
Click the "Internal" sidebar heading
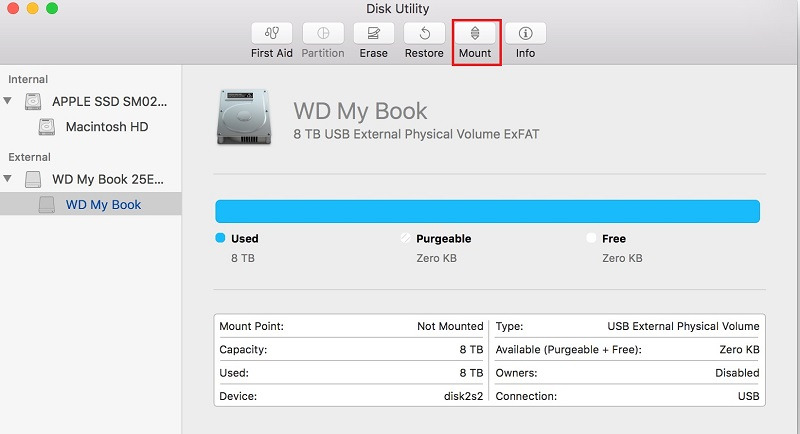[28, 79]
